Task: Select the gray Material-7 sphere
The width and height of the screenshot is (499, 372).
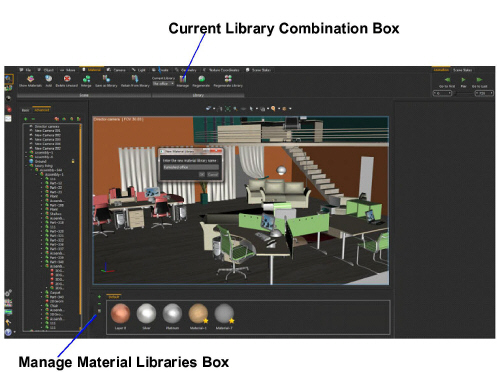Action: coord(224,313)
